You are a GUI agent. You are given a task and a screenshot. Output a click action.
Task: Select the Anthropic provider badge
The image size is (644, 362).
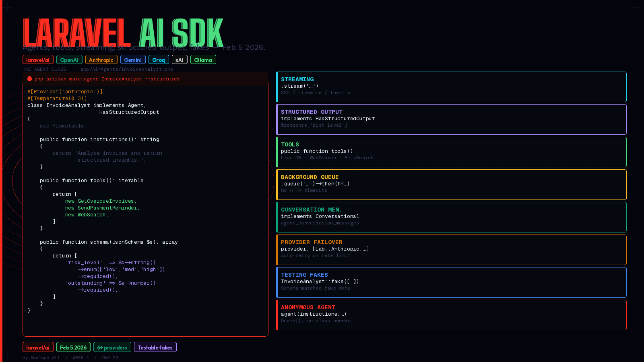tap(101, 59)
